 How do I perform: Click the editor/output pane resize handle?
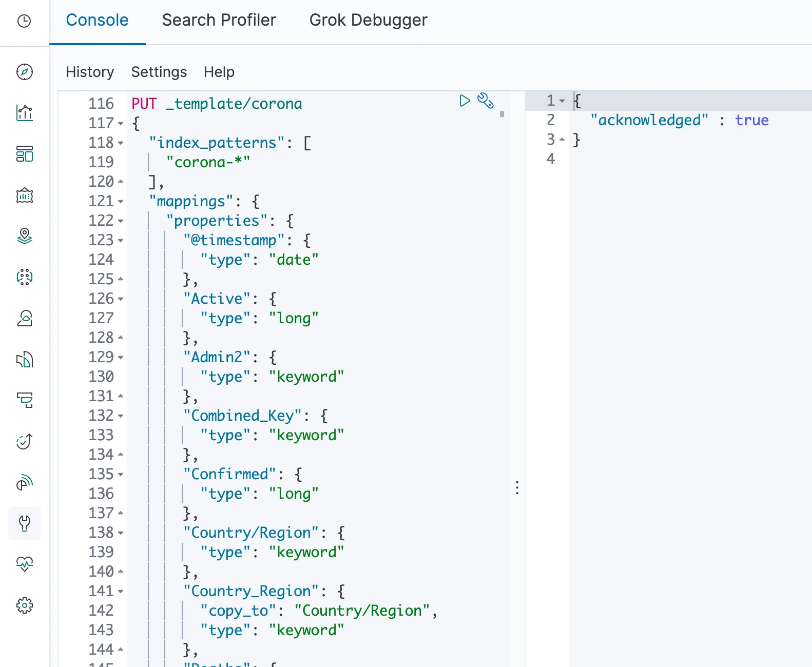pyautogui.click(x=517, y=487)
